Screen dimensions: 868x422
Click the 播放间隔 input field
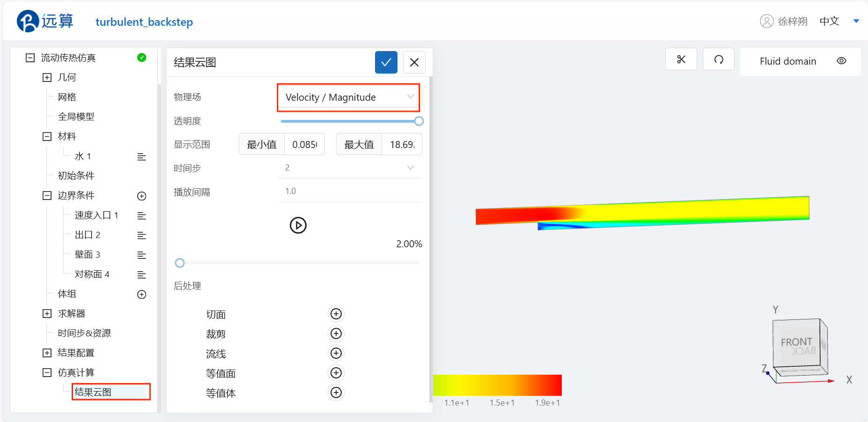(350, 191)
